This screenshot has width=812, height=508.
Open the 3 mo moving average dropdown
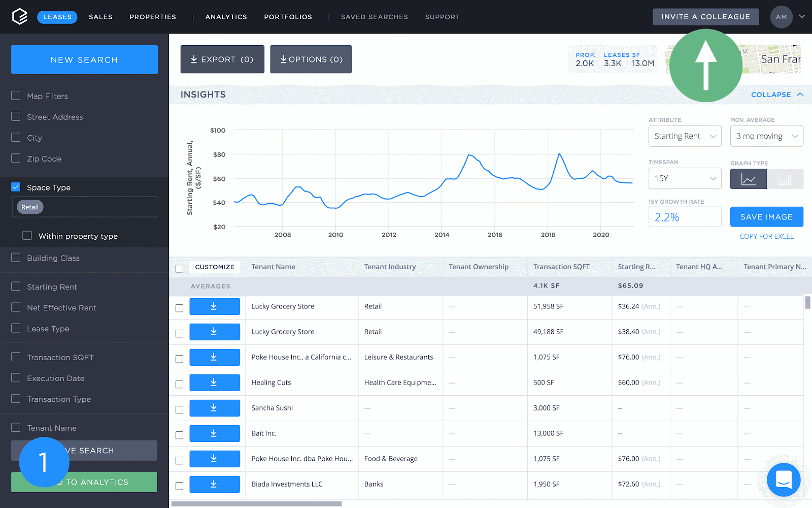coord(766,136)
